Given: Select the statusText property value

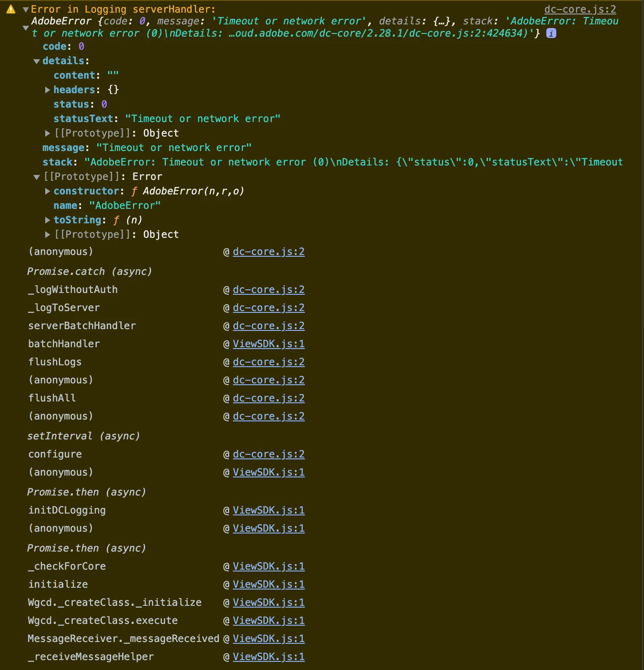Looking at the screenshot, I should coord(203,118).
